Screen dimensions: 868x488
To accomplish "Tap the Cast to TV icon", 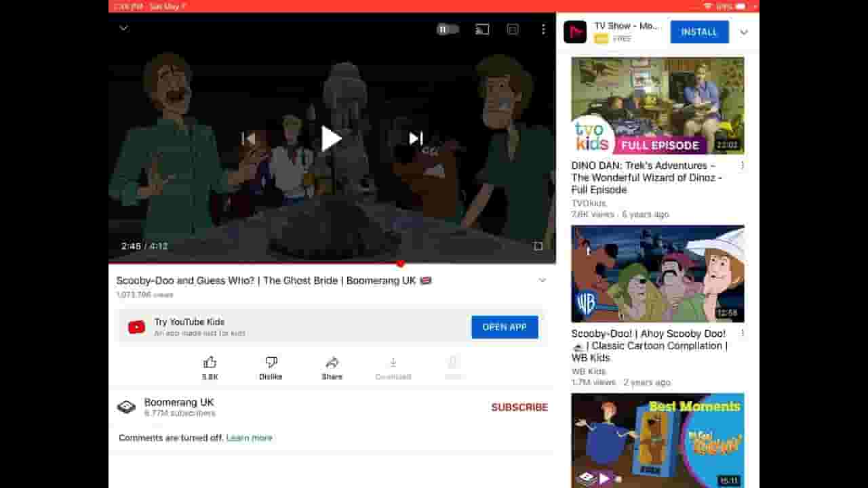I will click(482, 29).
